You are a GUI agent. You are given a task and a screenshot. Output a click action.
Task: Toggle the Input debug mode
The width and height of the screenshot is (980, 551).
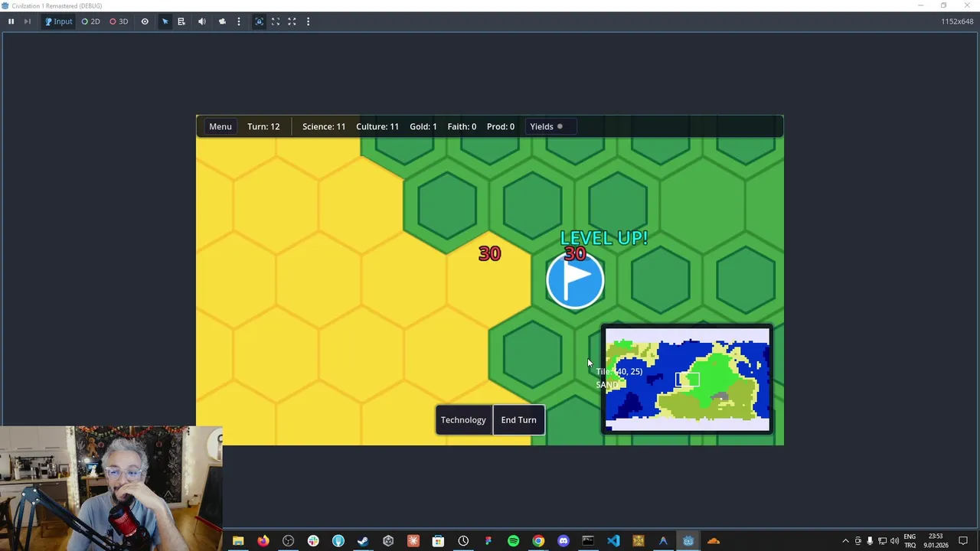pos(58,21)
